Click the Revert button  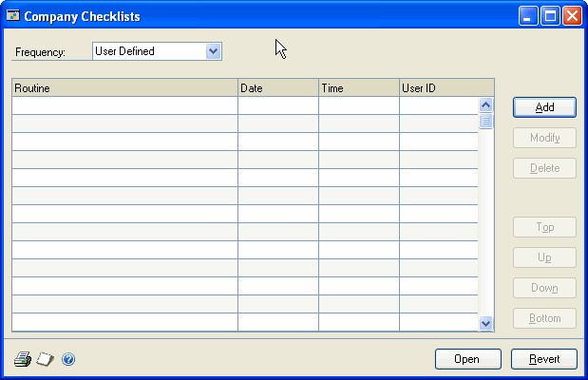coord(544,359)
